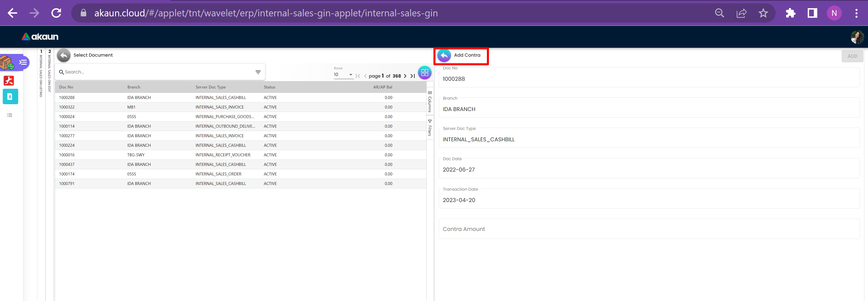This screenshot has width=868, height=301.
Task: Open search filter options icon
Action: (258, 72)
